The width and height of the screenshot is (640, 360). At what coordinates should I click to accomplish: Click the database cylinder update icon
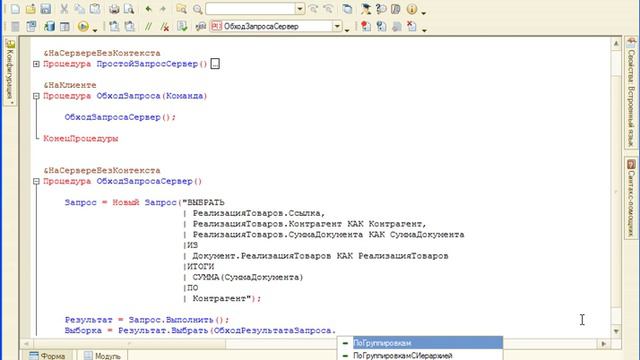(x=49, y=27)
